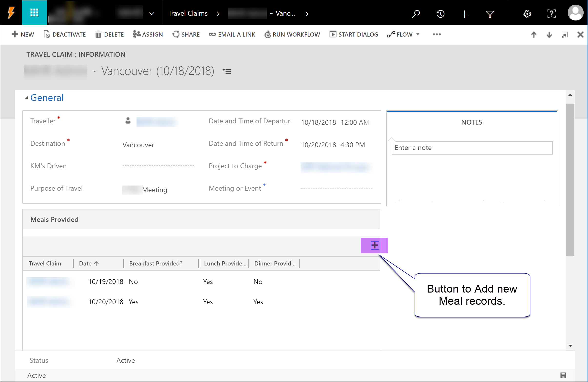Expand the FLOW dropdown menu
This screenshot has width=588, height=382.
point(418,35)
